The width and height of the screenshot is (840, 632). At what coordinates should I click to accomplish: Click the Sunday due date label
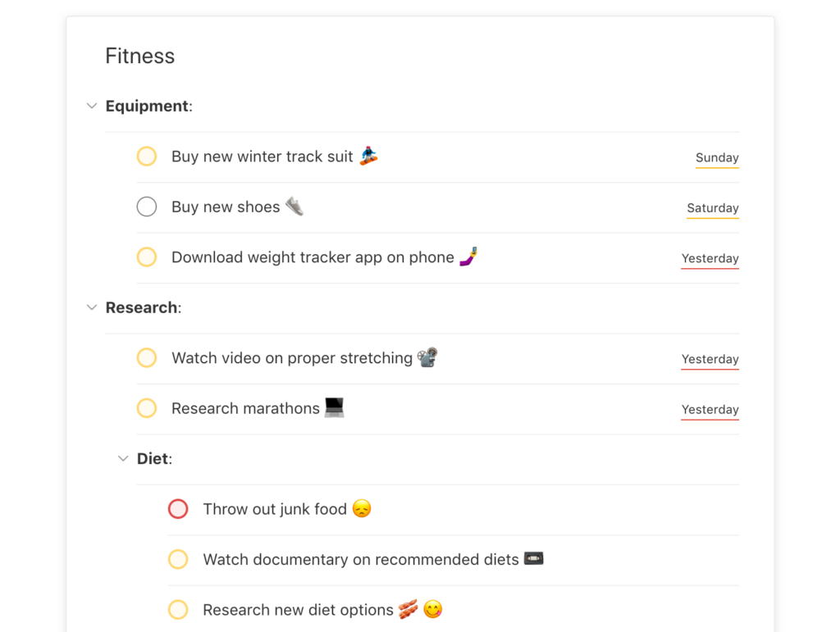(x=717, y=157)
